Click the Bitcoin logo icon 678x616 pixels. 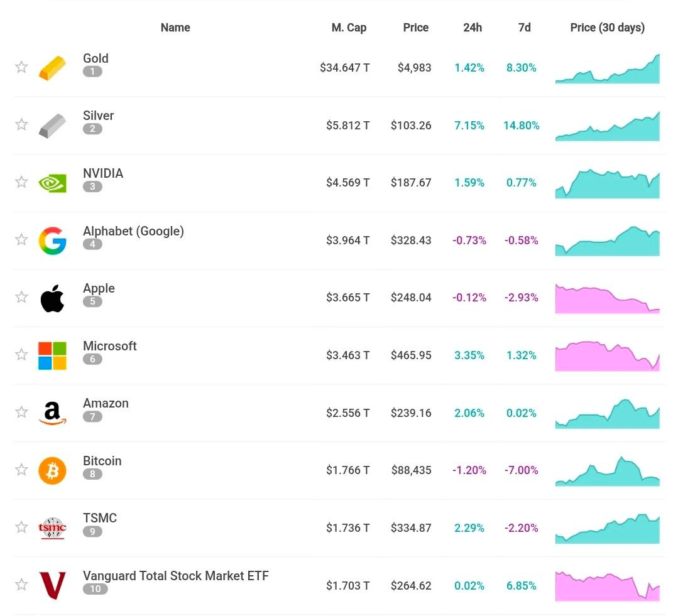point(52,471)
